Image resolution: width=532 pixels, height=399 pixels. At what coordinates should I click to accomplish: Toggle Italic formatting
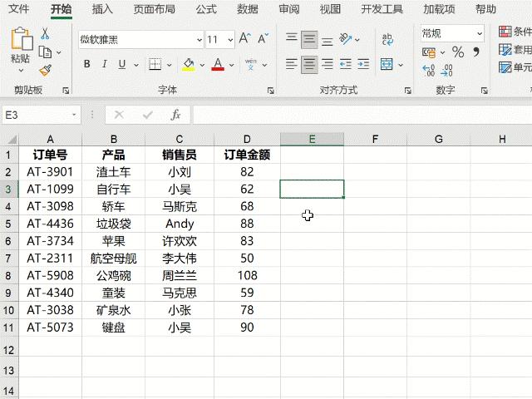[x=105, y=64]
